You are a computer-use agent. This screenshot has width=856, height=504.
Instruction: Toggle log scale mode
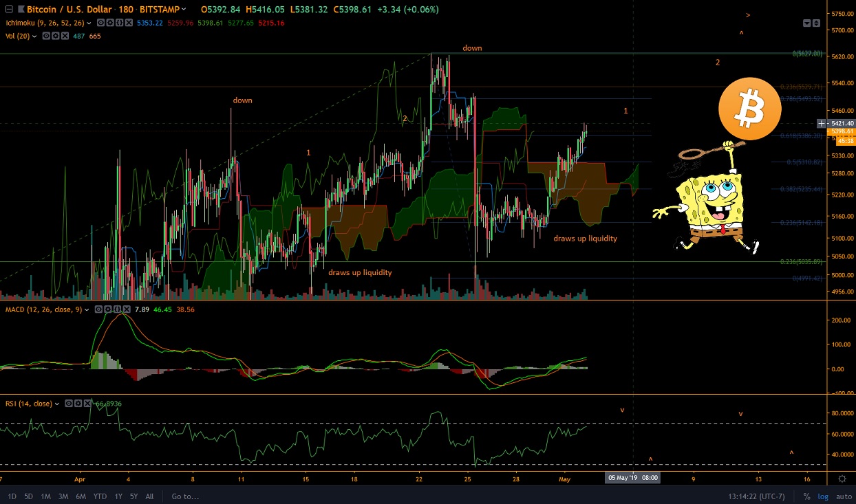click(x=823, y=496)
